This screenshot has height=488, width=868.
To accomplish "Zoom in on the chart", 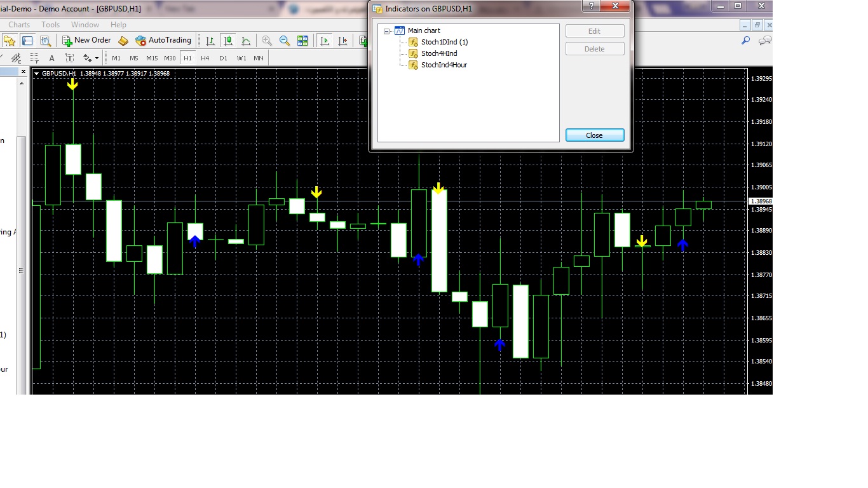I will coord(267,41).
